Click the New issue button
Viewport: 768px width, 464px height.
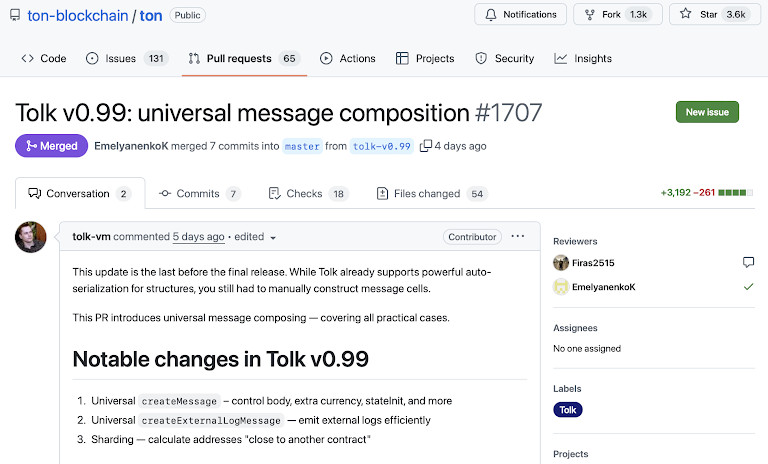707,112
